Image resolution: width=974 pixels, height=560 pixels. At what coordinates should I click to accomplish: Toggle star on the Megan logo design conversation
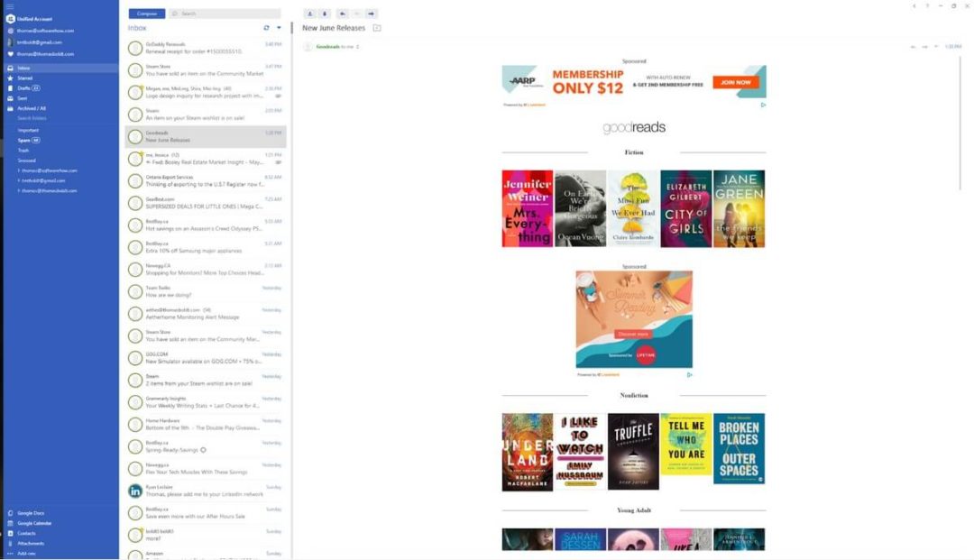[141, 87]
